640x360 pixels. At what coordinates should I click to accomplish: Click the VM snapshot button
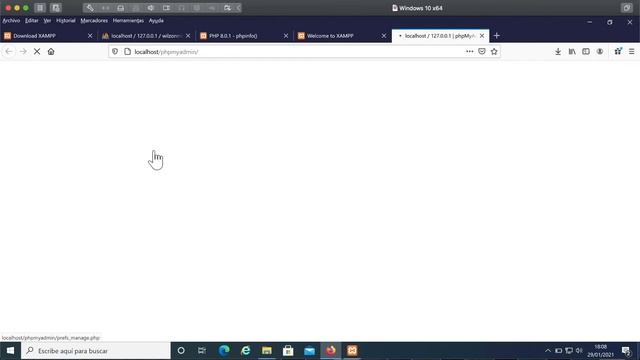point(56,8)
